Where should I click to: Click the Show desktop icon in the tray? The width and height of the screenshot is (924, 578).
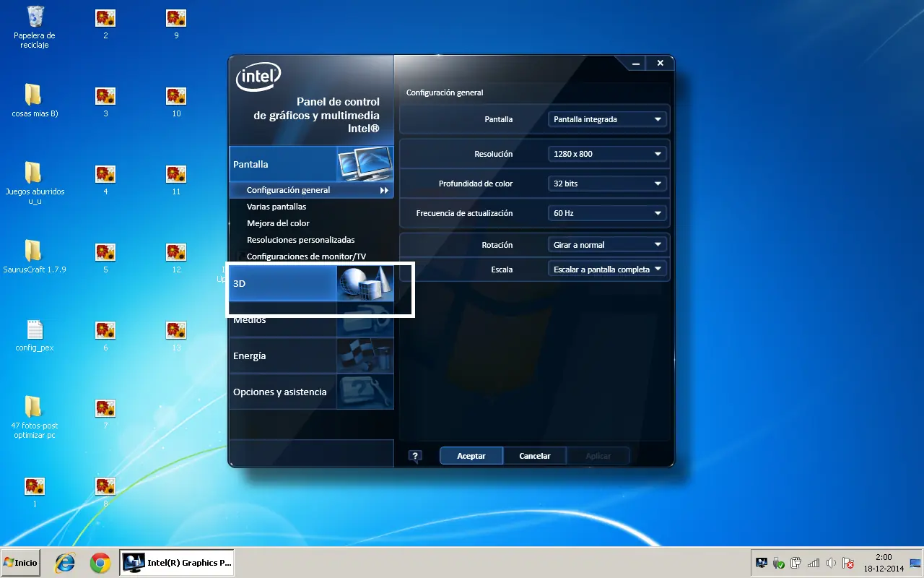[x=915, y=563]
